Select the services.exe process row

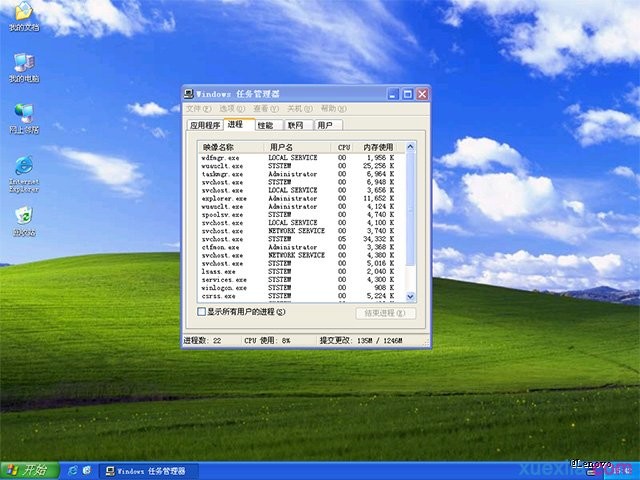(x=301, y=280)
